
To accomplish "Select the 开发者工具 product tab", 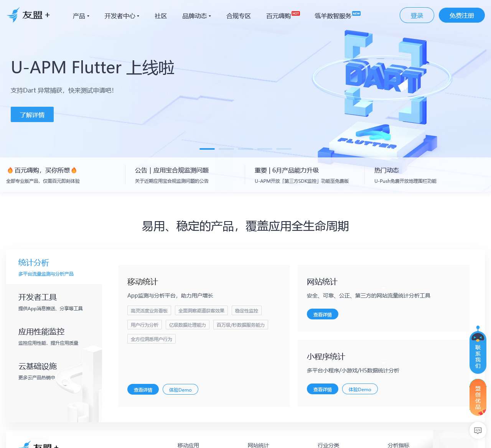I will [54, 301].
